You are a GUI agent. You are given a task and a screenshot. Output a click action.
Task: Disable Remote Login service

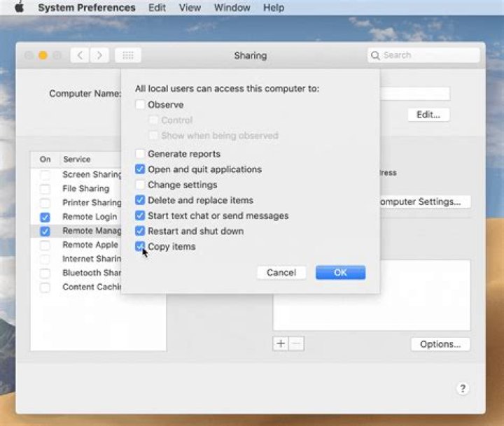pos(45,217)
